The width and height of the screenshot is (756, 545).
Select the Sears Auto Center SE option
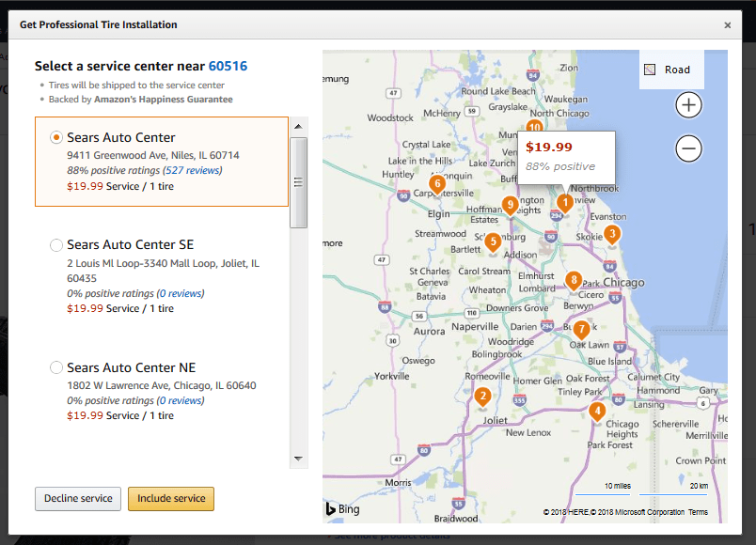click(x=55, y=245)
